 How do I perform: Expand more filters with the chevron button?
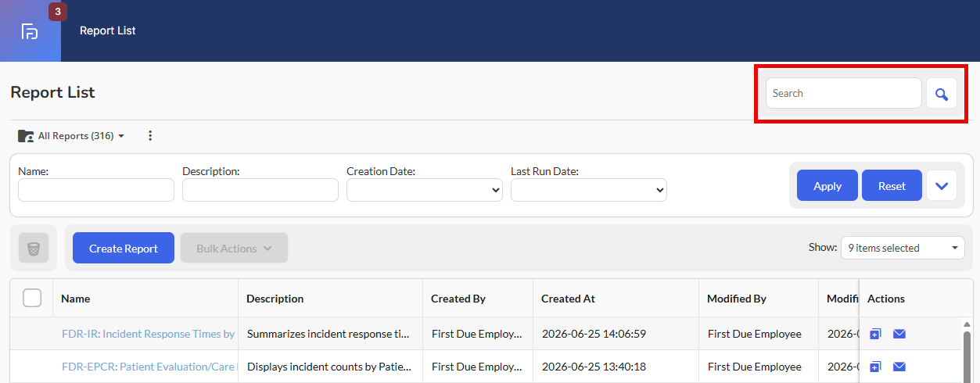point(942,186)
